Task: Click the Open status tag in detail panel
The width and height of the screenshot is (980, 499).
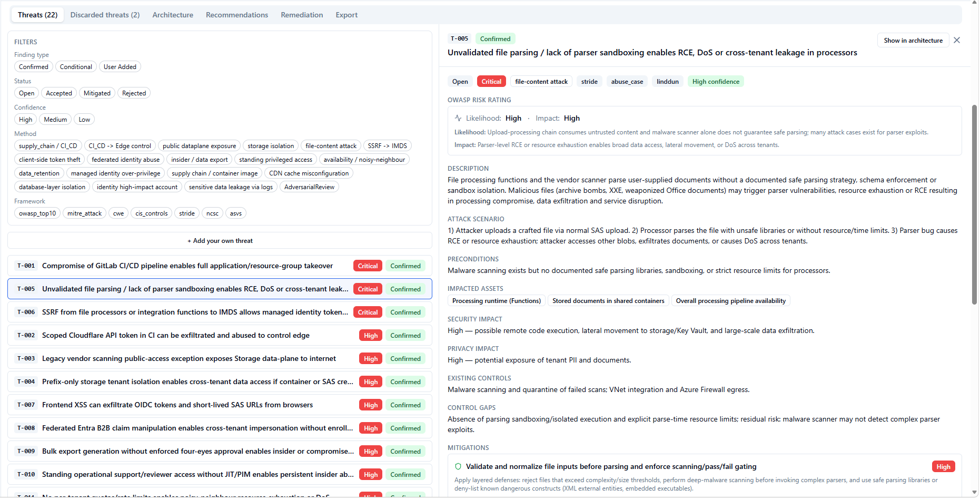Action: tap(460, 82)
